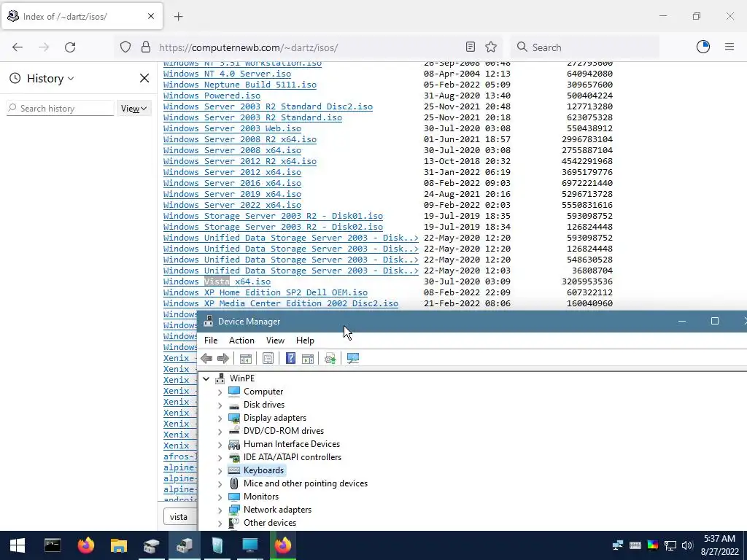The width and height of the screenshot is (747, 560).
Task: Expand the Computer node
Action: pyautogui.click(x=220, y=392)
